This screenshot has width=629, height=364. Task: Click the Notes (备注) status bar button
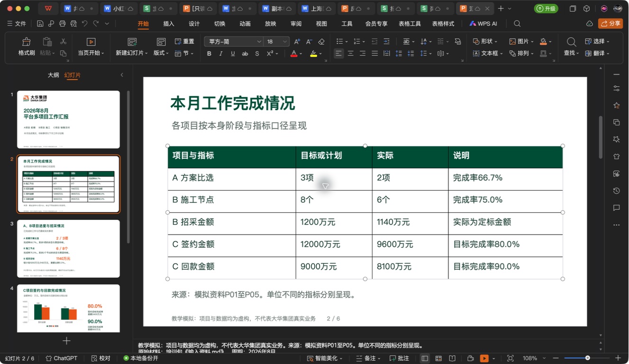point(367,358)
